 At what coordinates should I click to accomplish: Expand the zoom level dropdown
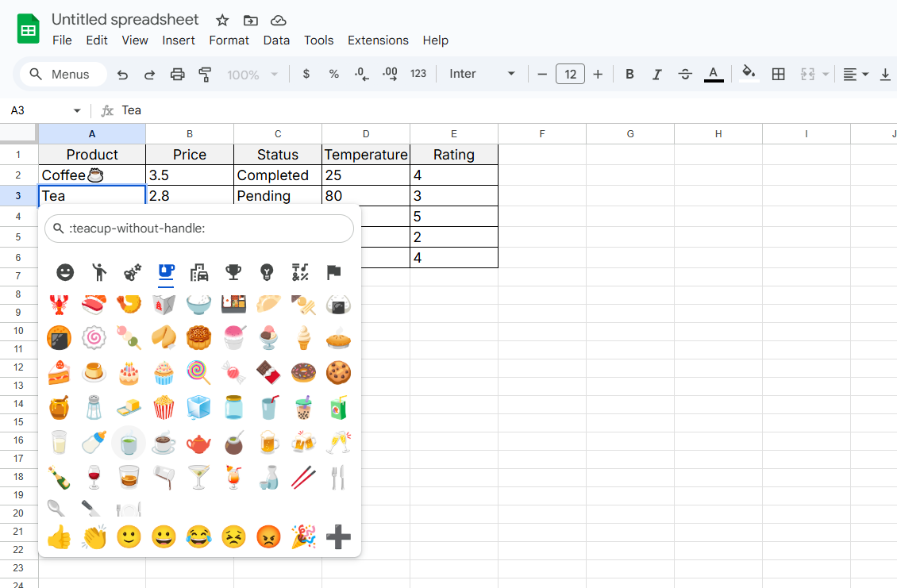(x=252, y=74)
